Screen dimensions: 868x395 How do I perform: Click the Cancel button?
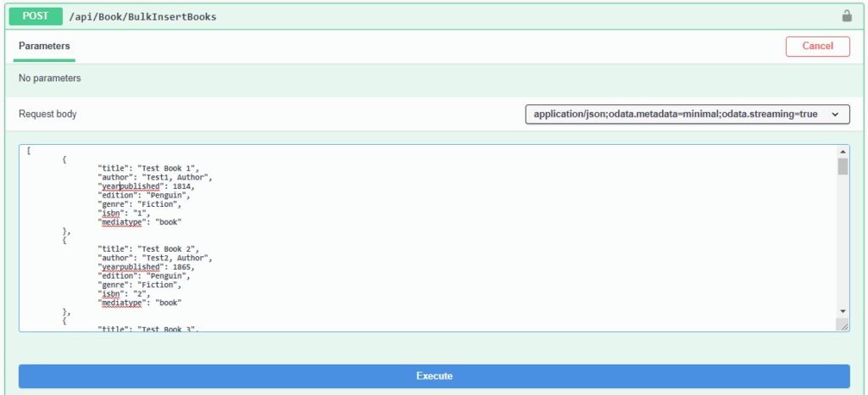pyautogui.click(x=818, y=47)
